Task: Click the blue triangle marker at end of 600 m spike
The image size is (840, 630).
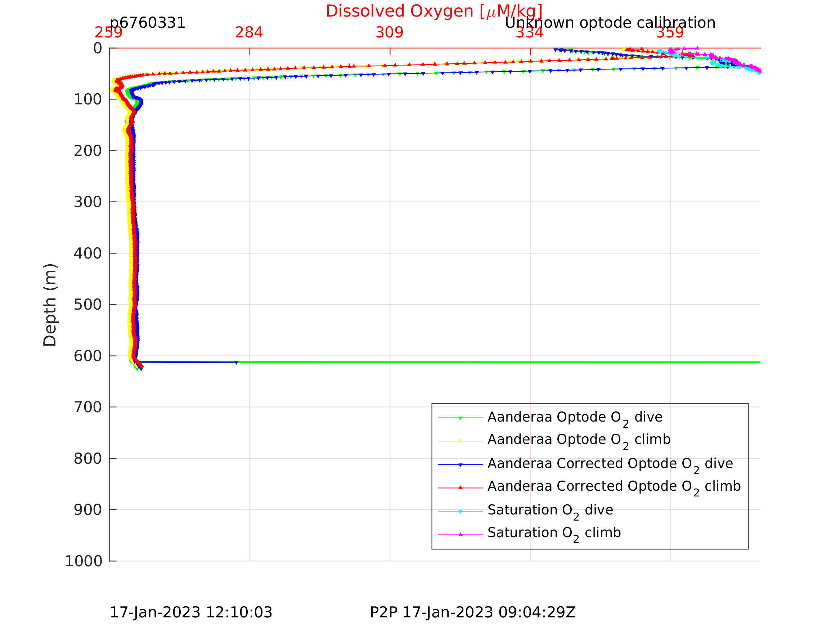Action: pos(236,362)
